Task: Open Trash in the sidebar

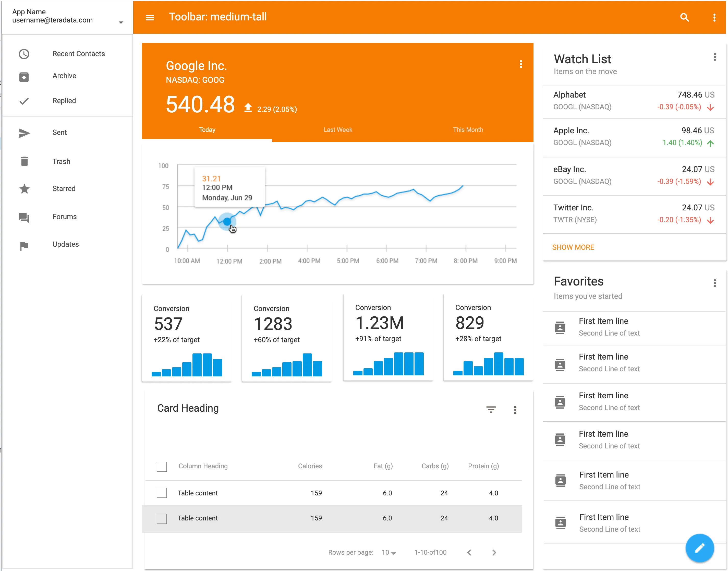Action: pyautogui.click(x=61, y=161)
